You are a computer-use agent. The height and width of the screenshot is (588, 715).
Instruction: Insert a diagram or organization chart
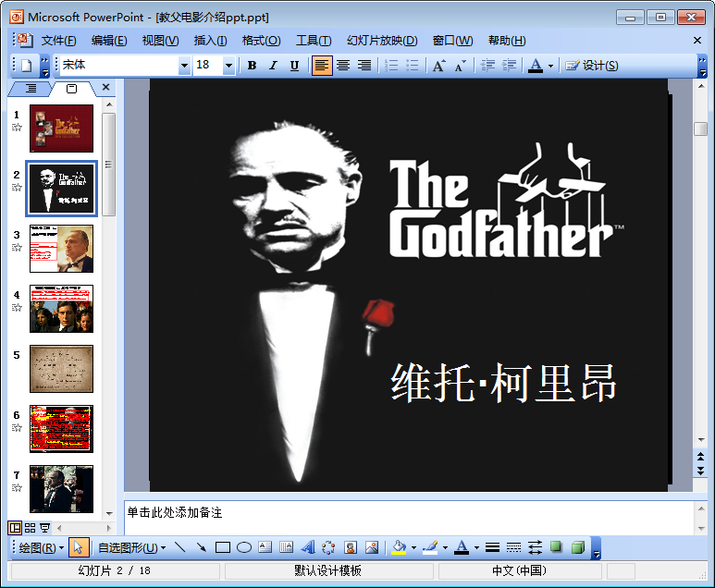(328, 547)
